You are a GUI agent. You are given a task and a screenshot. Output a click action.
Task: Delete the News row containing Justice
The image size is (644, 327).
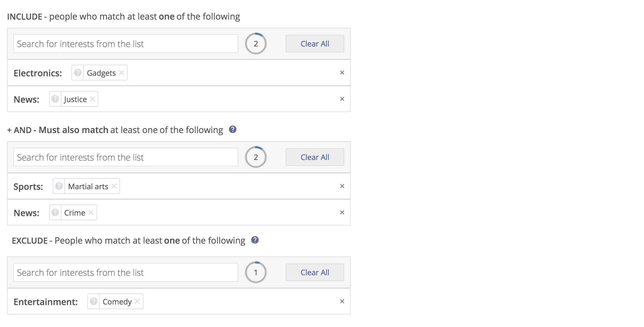342,99
